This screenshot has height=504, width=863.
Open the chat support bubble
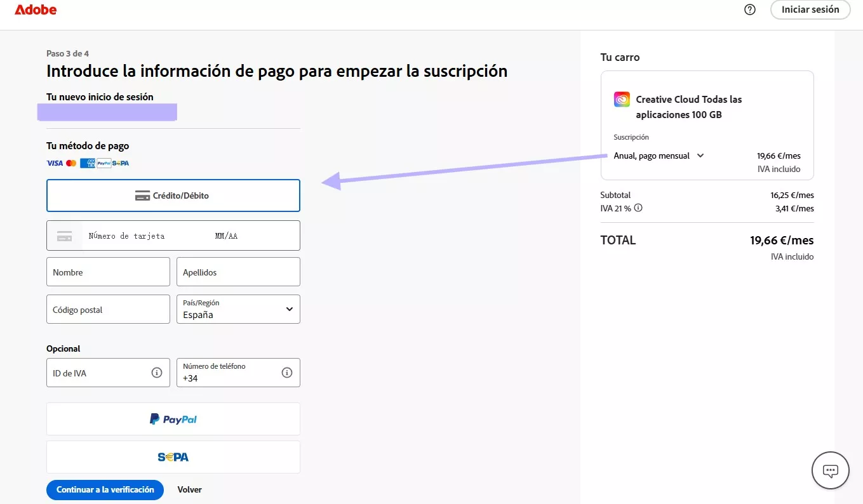coord(831,470)
